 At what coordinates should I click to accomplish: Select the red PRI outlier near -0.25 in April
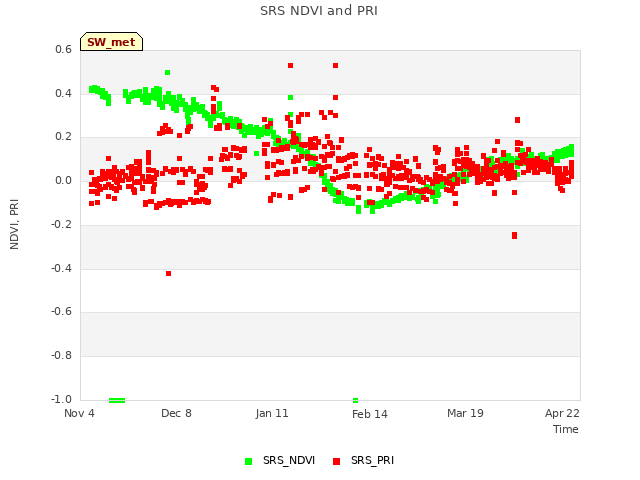click(514, 236)
